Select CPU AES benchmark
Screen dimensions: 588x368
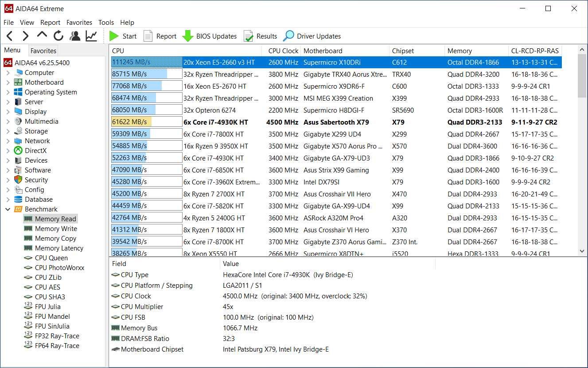coord(42,287)
